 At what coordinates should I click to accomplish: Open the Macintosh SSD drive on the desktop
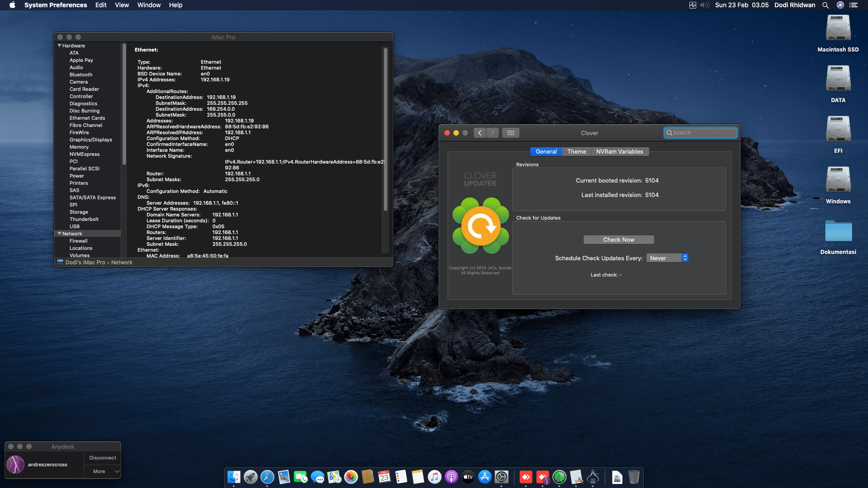(838, 28)
